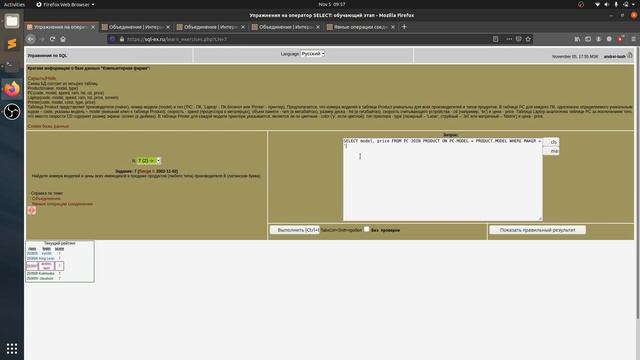Show site security lock info
The image size is (640, 360).
tap(122, 39)
